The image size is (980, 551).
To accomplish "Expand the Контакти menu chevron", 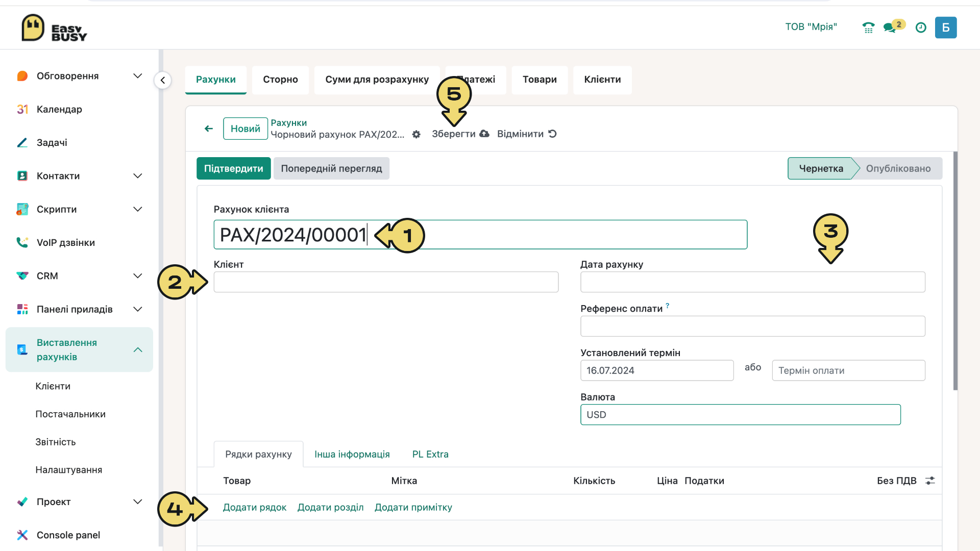I will point(138,176).
